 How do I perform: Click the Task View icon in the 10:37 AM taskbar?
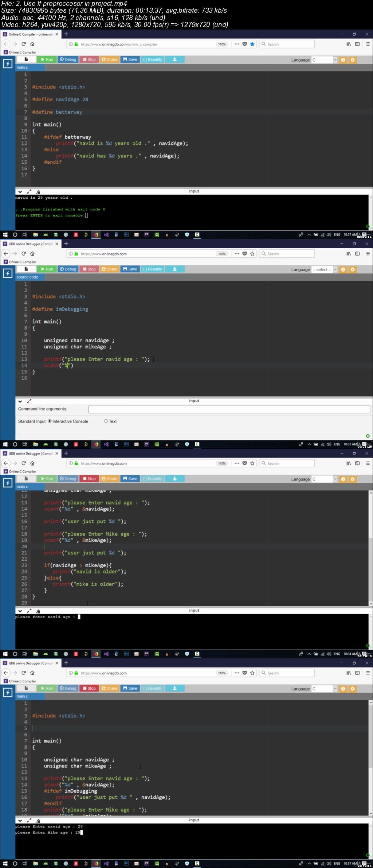click(25, 864)
